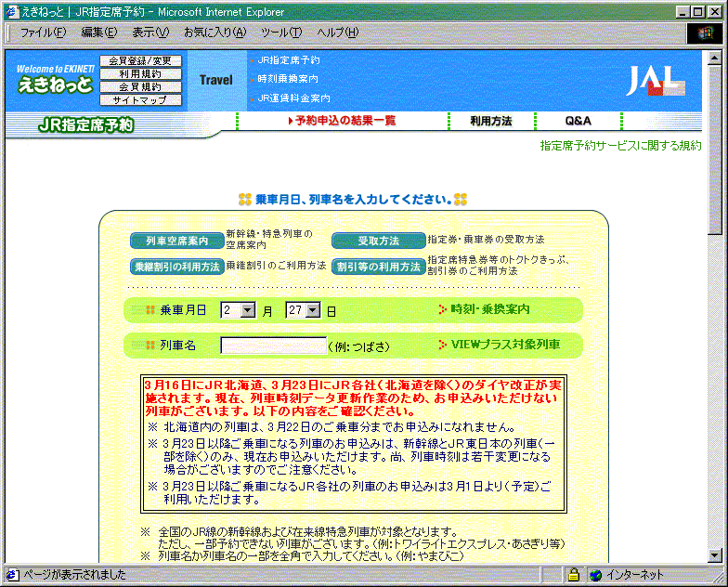
Task: Click the インターネット zone status text
Action: point(635,575)
